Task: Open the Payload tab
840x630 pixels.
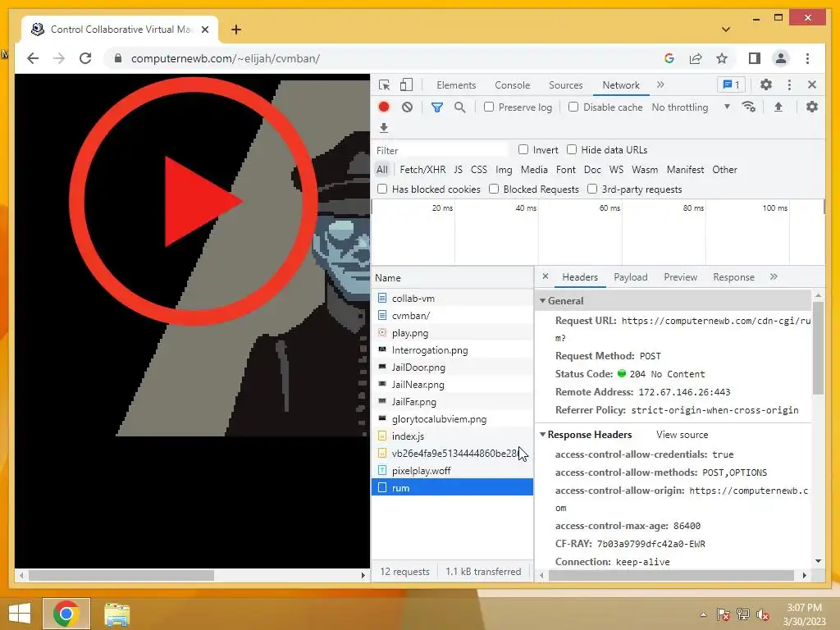Action: coord(631,277)
